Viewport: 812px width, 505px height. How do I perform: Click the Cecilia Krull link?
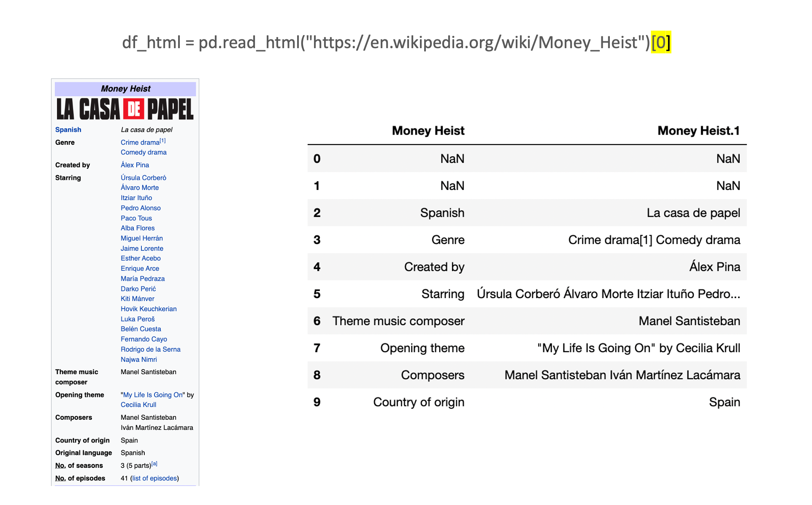[138, 405]
